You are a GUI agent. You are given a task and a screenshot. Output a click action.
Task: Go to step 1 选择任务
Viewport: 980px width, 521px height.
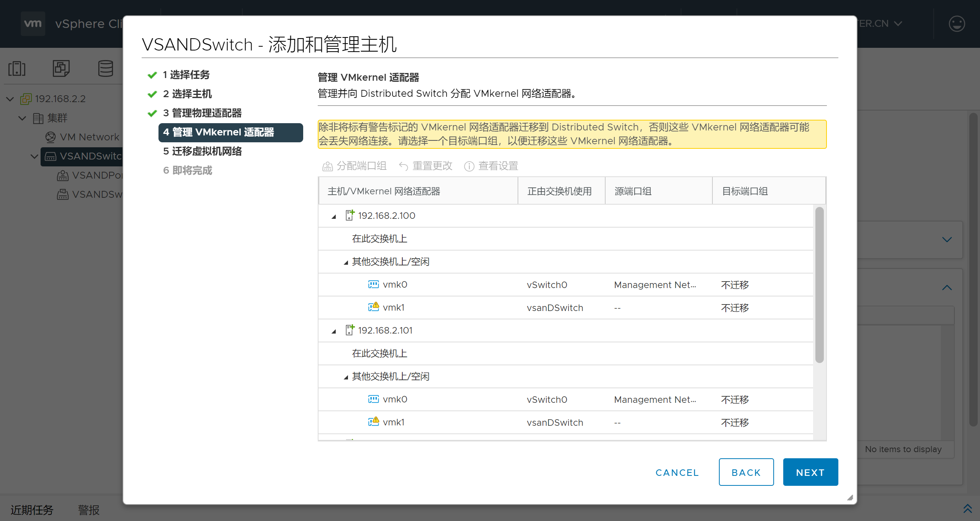[x=186, y=75]
